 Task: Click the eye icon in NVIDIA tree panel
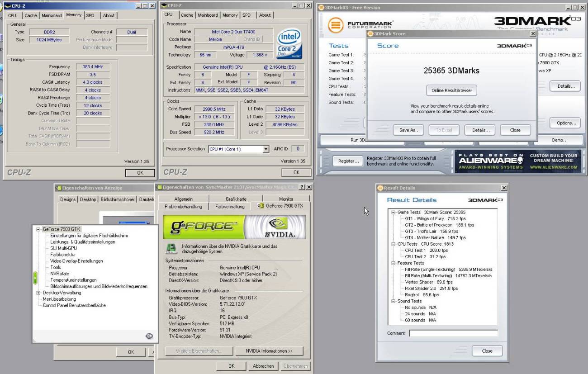(x=149, y=336)
